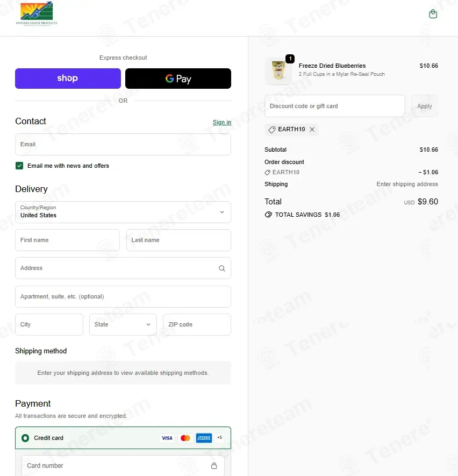Select the Credit card radio button
The image size is (458, 476).
(x=25, y=438)
